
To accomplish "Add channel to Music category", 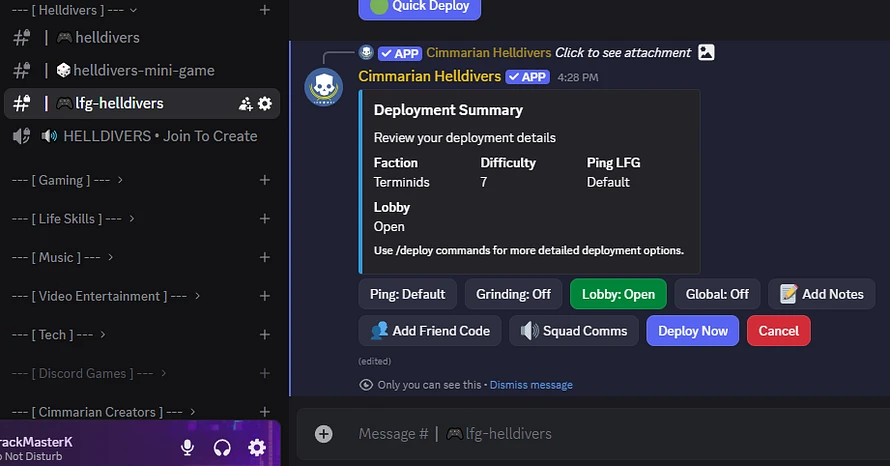I will 265,257.
